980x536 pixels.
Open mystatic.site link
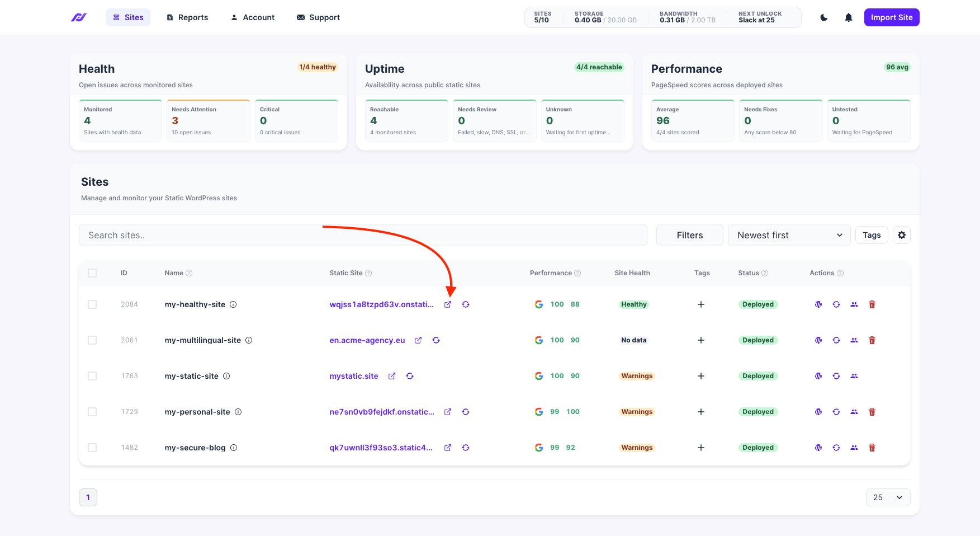[354, 376]
